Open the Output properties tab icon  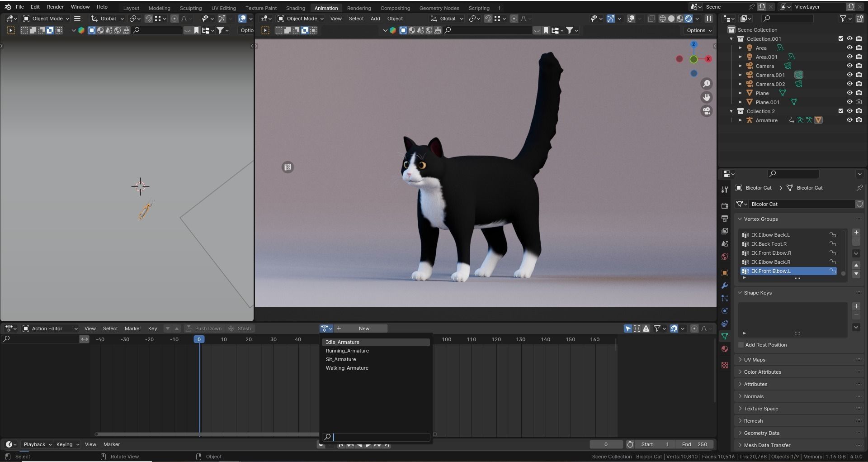(725, 219)
